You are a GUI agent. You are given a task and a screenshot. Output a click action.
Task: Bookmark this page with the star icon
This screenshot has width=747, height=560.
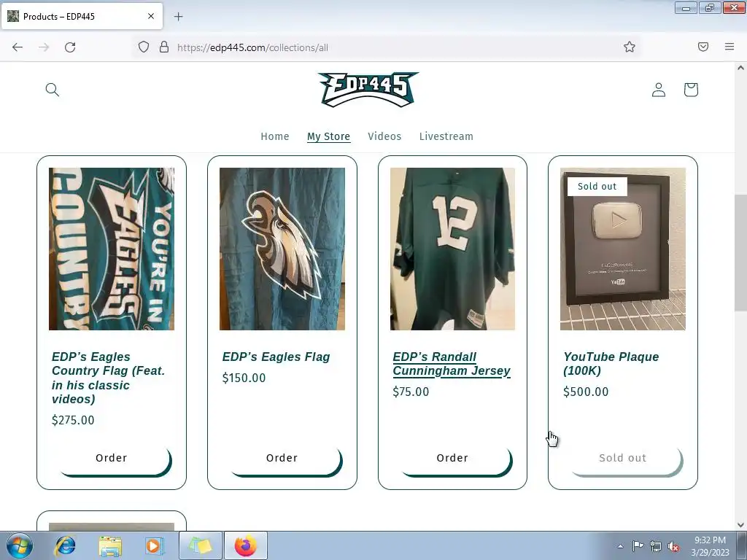630,47
